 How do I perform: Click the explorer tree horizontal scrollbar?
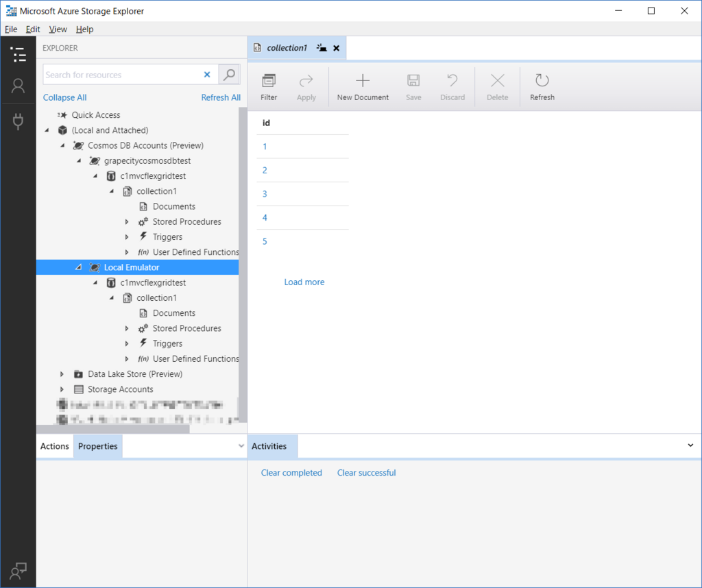coord(113,429)
